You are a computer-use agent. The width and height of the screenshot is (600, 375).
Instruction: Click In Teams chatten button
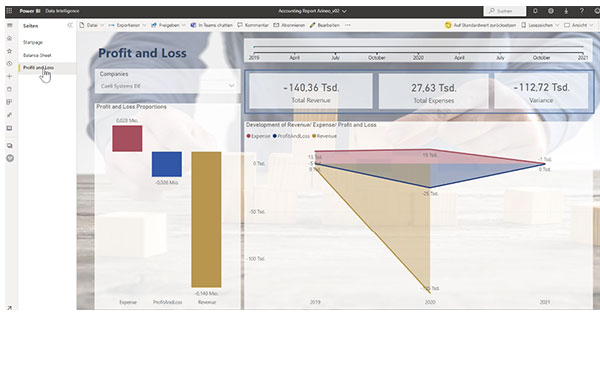[x=212, y=25]
